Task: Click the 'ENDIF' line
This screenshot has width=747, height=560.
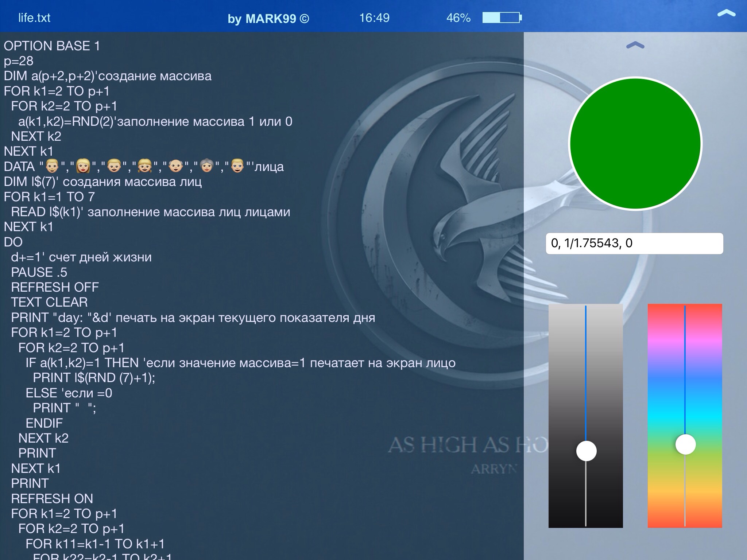Action: pyautogui.click(x=44, y=423)
